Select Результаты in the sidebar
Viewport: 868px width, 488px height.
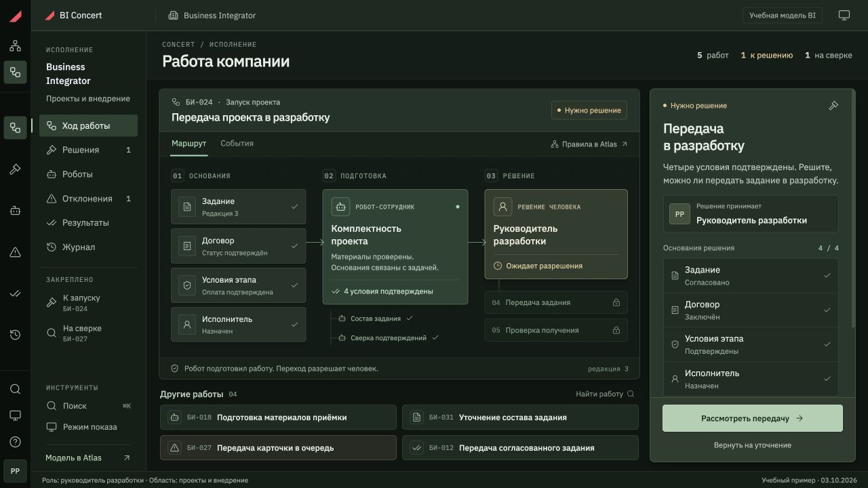(88, 222)
